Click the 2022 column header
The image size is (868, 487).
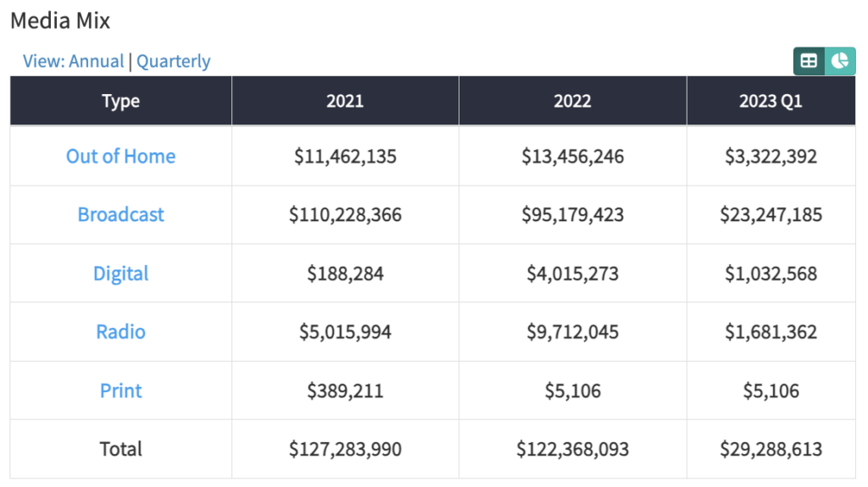click(572, 101)
